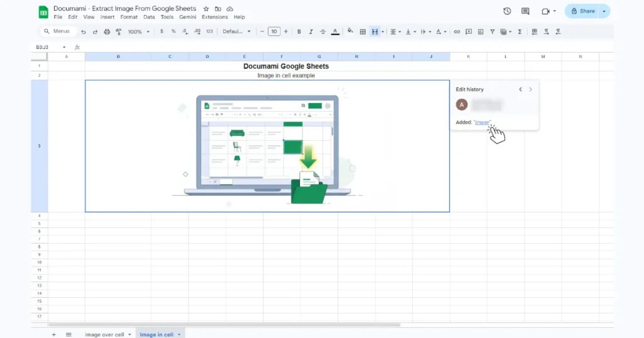Open the horizontal align dropdown
Viewport: 644px width, 338px height.
(395, 31)
